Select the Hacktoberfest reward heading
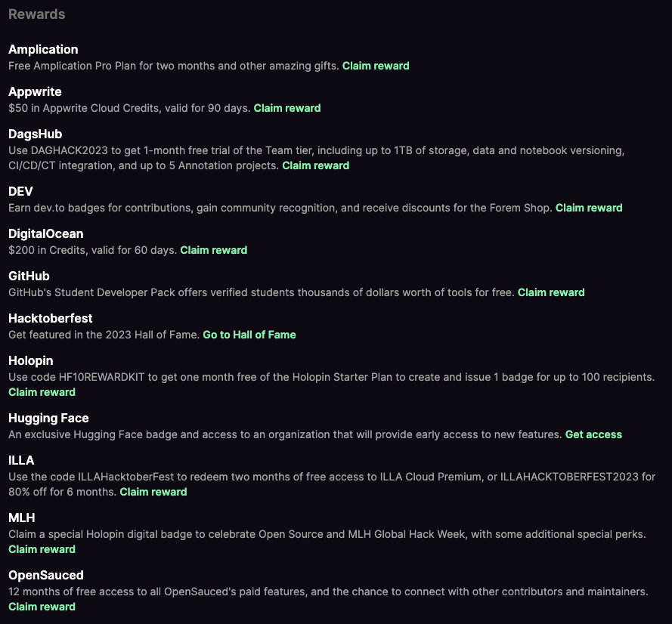672x624 pixels. click(x=50, y=319)
